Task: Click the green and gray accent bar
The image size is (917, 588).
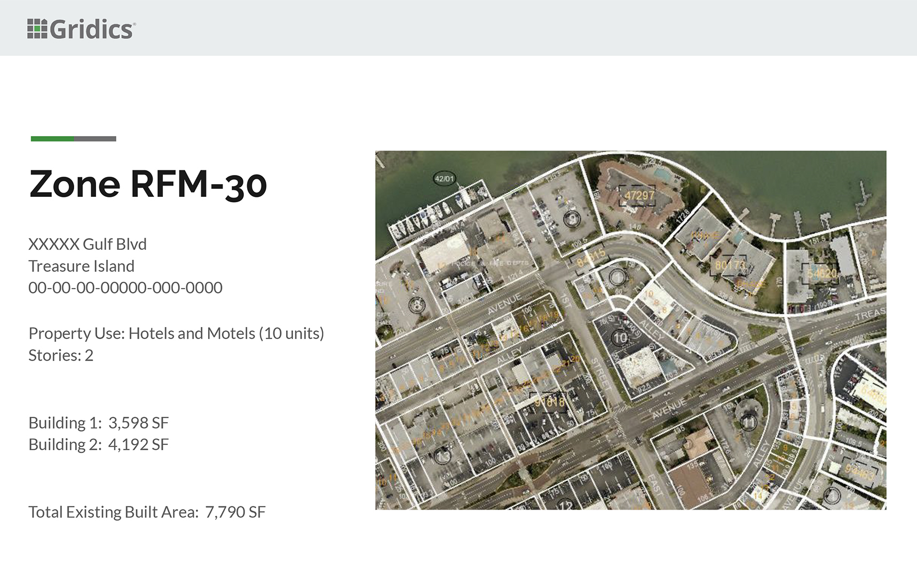Action: tap(74, 139)
